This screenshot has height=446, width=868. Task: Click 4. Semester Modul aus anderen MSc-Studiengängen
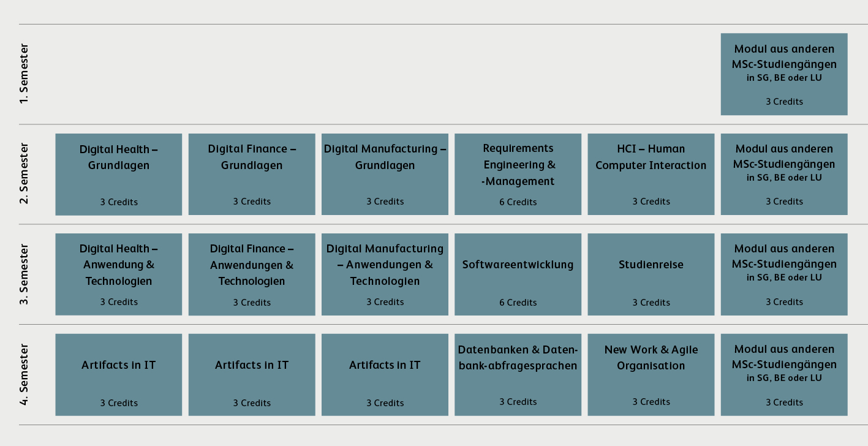coord(784,374)
